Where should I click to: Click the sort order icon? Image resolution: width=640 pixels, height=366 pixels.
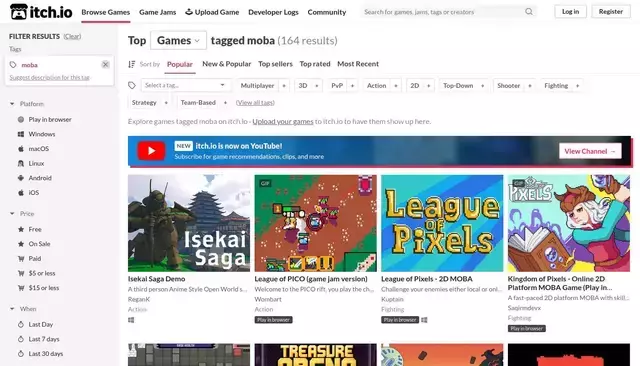pos(131,64)
